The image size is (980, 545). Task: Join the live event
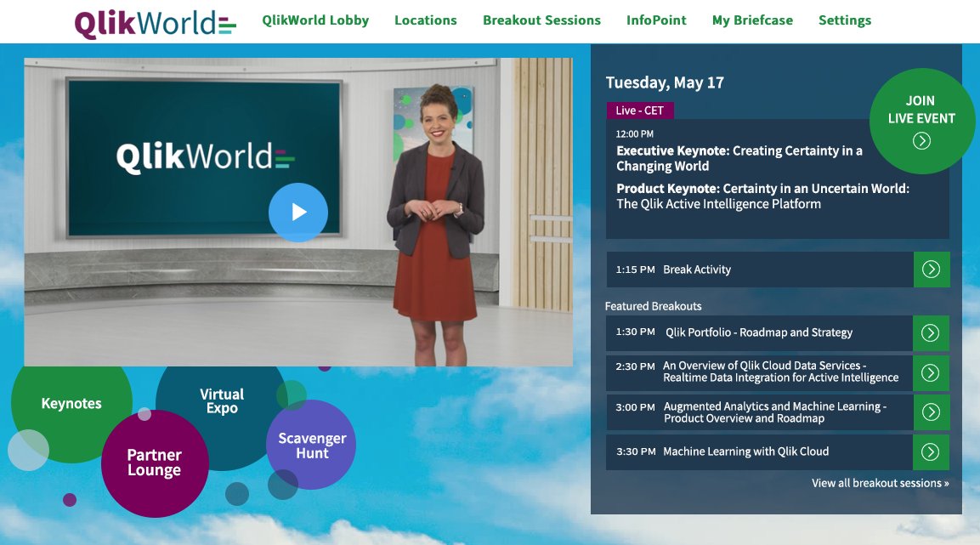point(922,121)
